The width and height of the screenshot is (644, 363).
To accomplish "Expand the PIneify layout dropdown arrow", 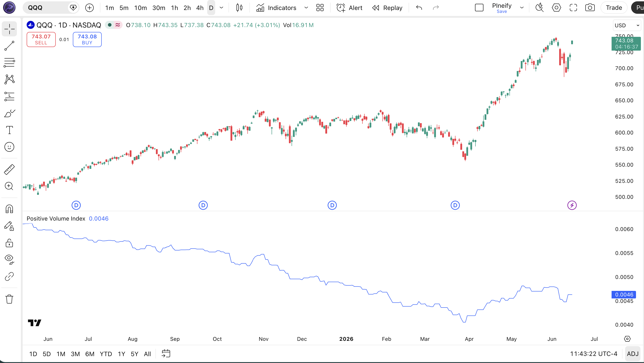I will pyautogui.click(x=522, y=8).
